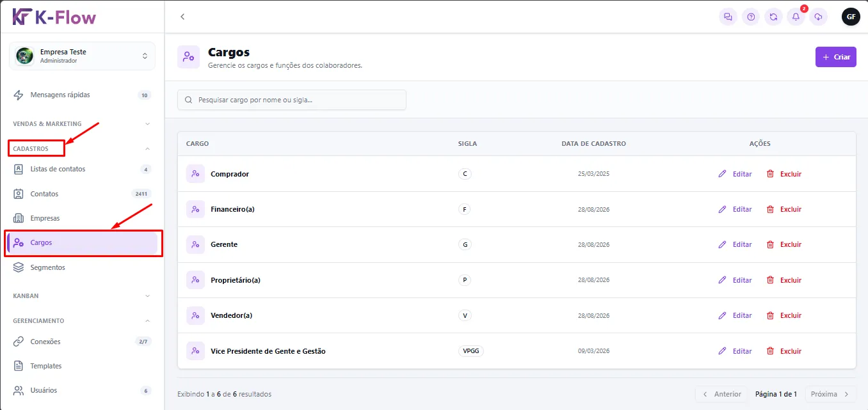Click the trash icon for Gerente
The image size is (868, 410).
pyautogui.click(x=771, y=244)
